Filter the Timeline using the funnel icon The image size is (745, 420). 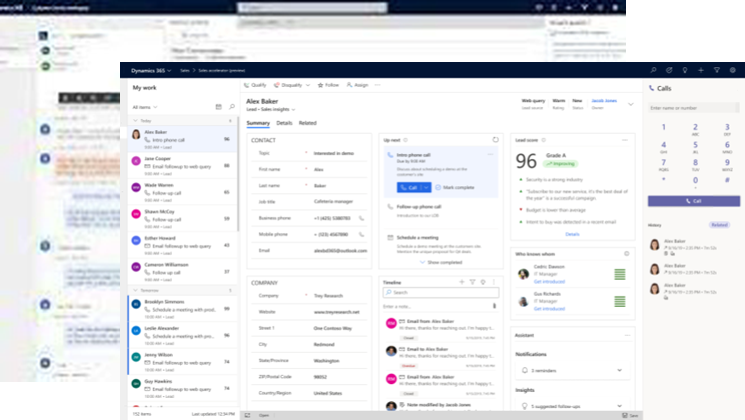point(472,283)
